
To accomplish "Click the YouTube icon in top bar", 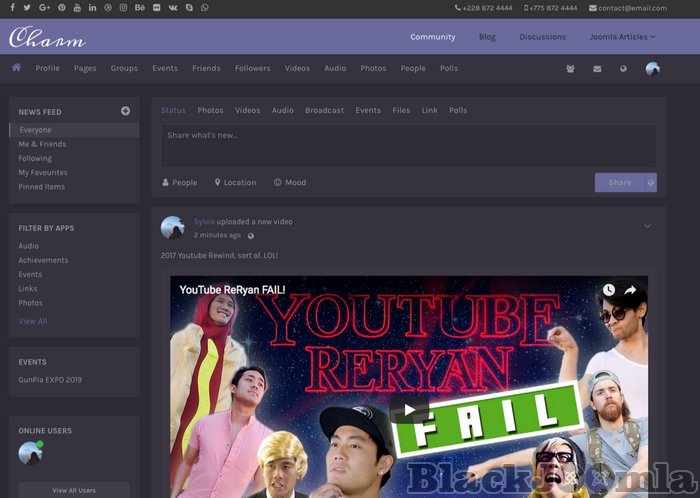I will coord(77,8).
